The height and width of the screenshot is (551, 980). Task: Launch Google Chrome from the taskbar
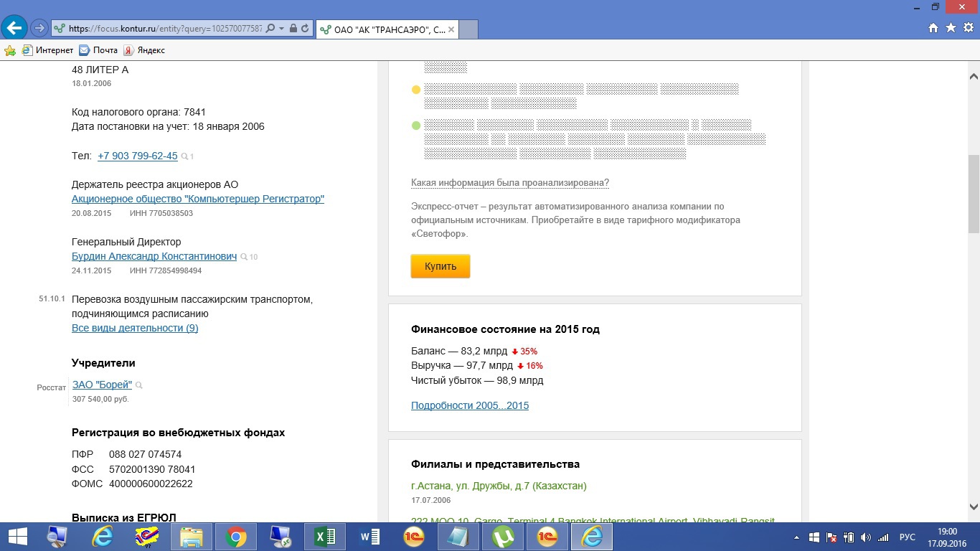click(x=235, y=537)
